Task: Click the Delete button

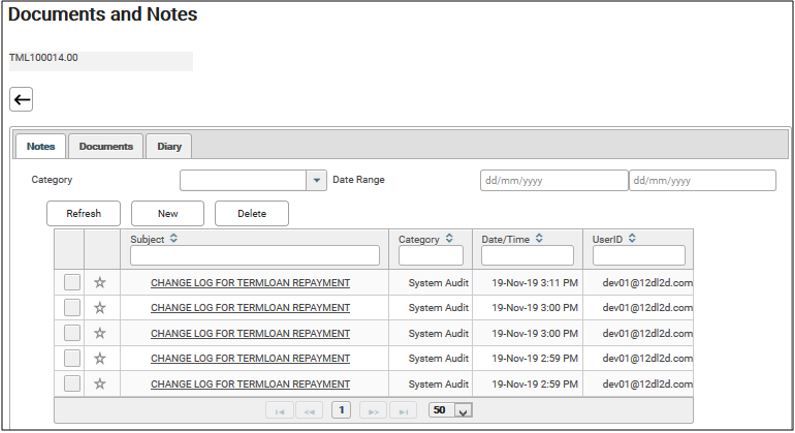Action: tap(252, 213)
